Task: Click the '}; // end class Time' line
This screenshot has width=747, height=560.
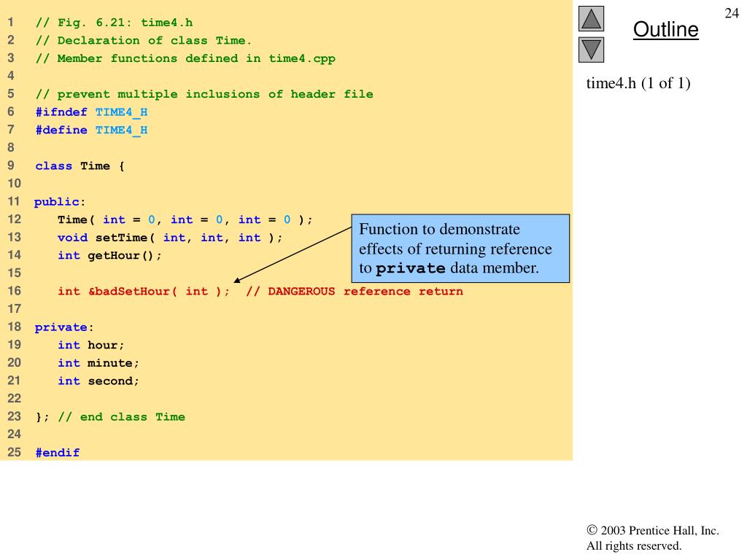Action: point(111,417)
